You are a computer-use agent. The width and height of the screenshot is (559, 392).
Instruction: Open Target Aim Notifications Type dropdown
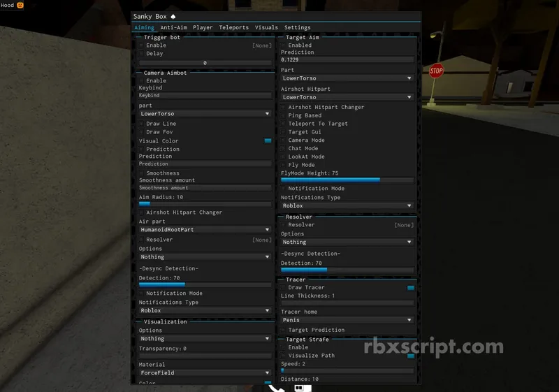[x=347, y=205]
